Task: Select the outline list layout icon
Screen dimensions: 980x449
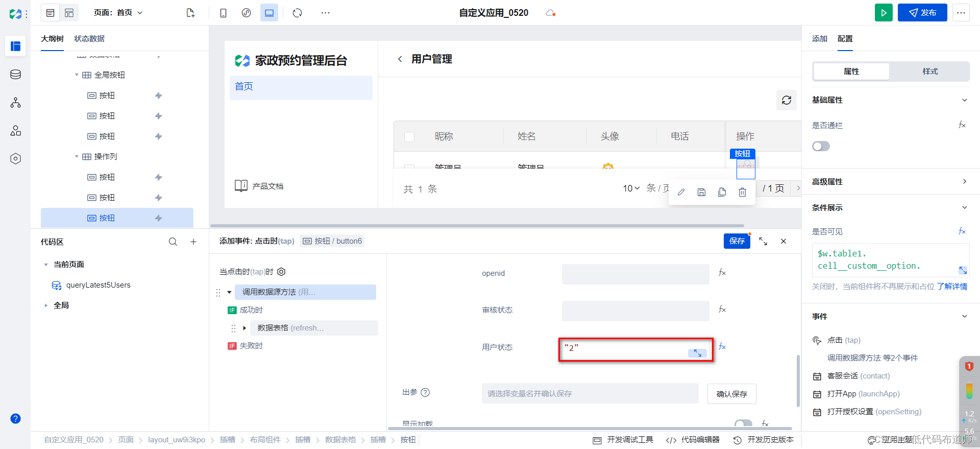Action: (50, 13)
